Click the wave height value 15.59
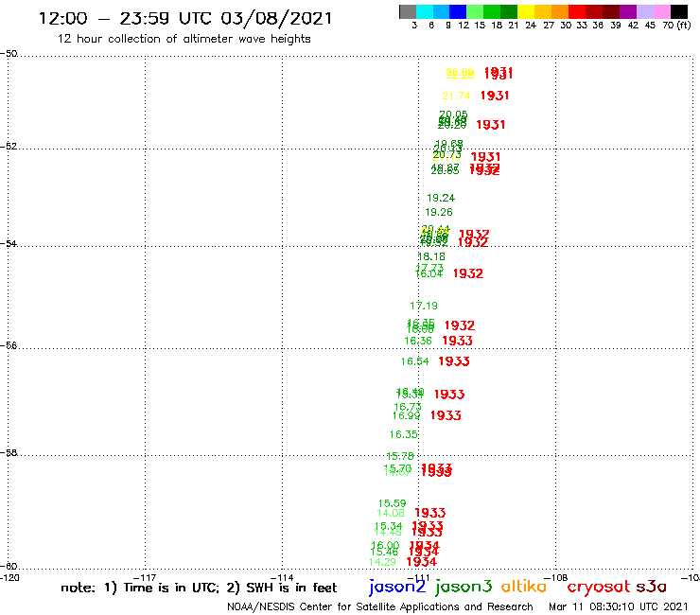Viewport: 700px width, 615px height. point(392,503)
